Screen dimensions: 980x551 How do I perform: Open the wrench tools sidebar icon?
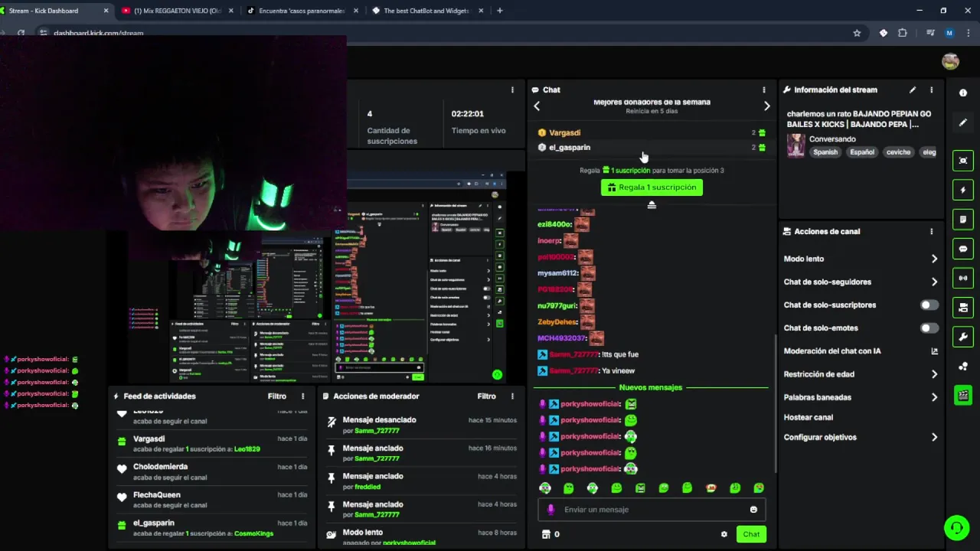[963, 337]
